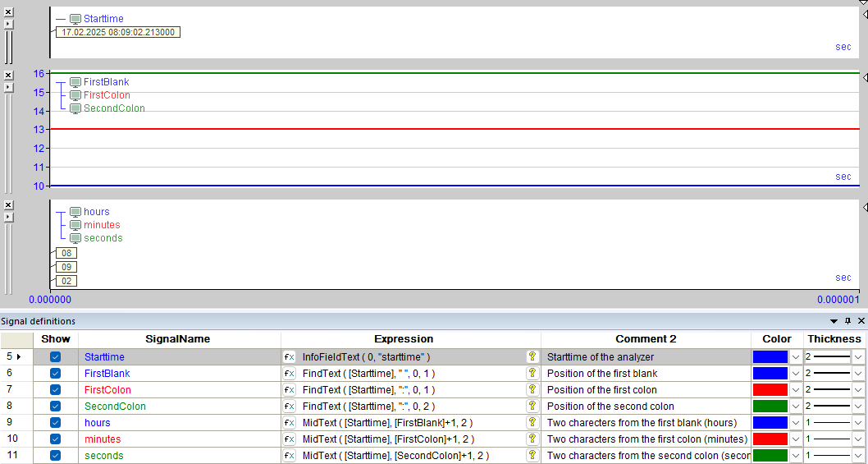
Task: Open color dropdown for seconds row
Action: (x=796, y=456)
